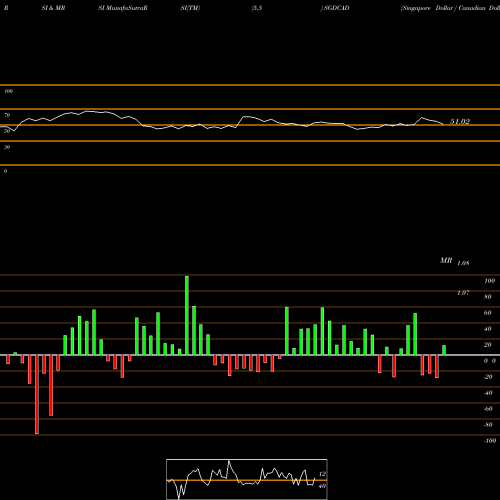Click the '(5,5' parameter text in header

tap(257, 8)
